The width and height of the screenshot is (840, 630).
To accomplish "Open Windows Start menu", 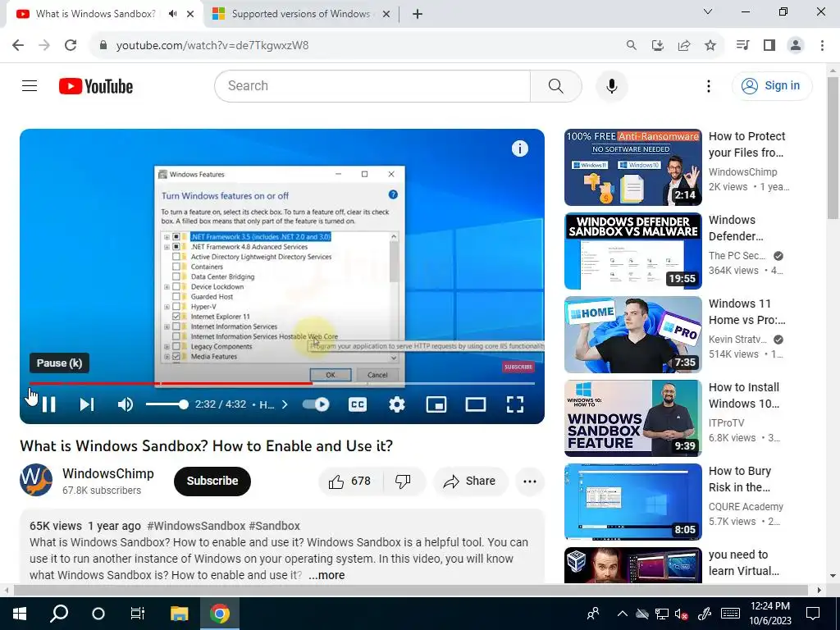I will (20, 614).
